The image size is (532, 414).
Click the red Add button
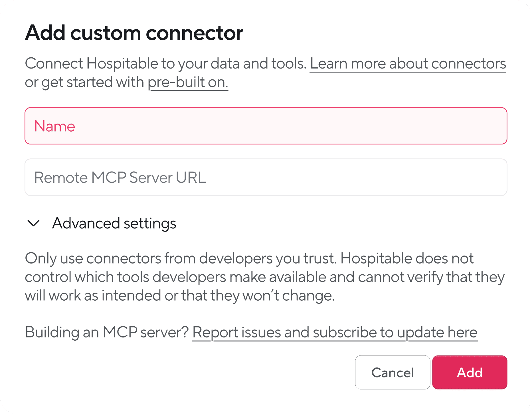click(x=470, y=372)
